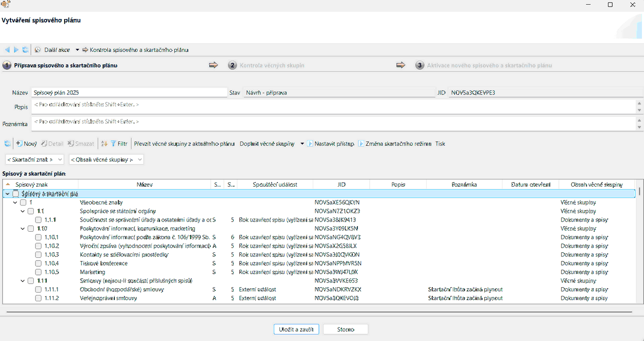644x341 pixels.
Task: Refresh the list using grid toolbar icon
Action: pyautogui.click(x=7, y=144)
